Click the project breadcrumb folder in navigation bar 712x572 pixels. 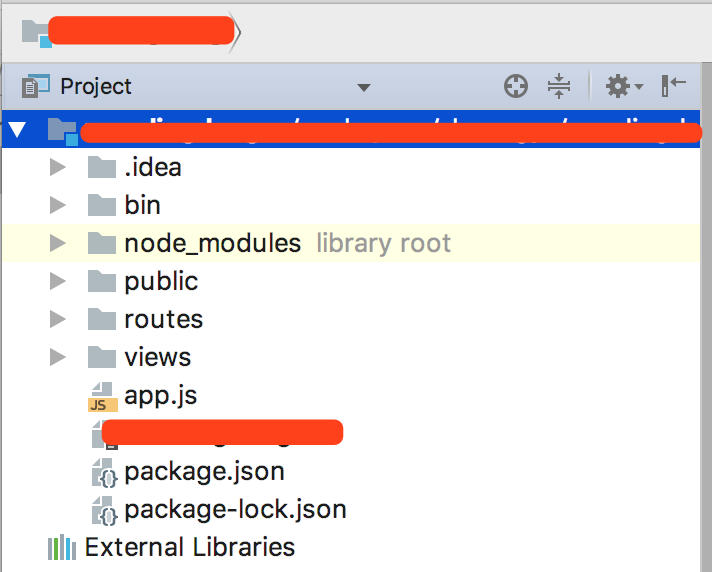[36, 33]
